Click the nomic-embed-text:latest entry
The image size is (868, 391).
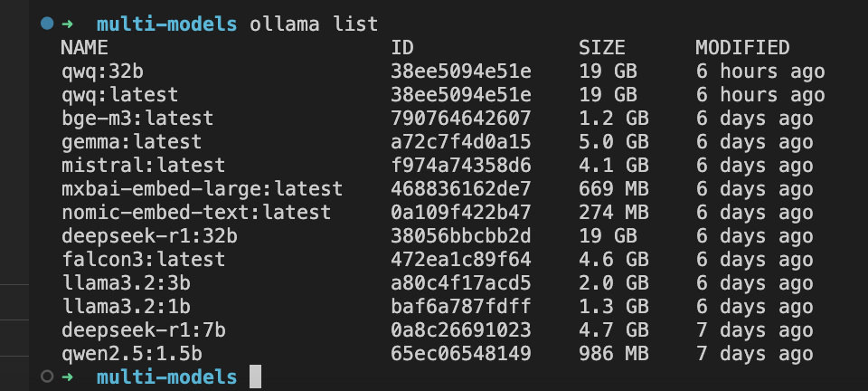point(196,212)
